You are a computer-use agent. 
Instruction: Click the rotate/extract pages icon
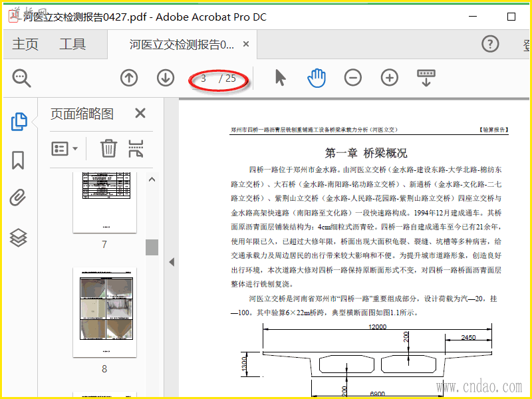pos(136,148)
